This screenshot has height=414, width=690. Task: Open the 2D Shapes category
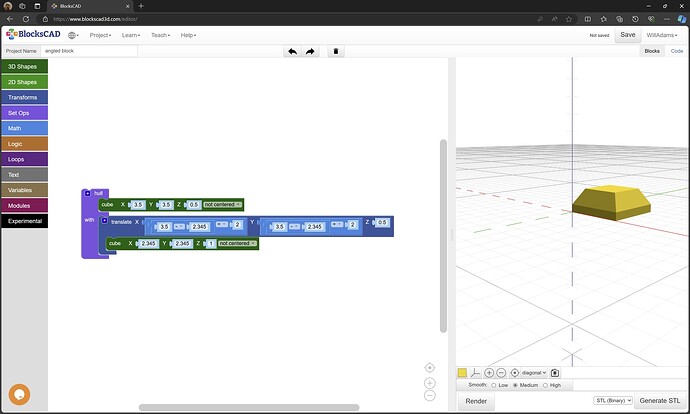pos(25,82)
